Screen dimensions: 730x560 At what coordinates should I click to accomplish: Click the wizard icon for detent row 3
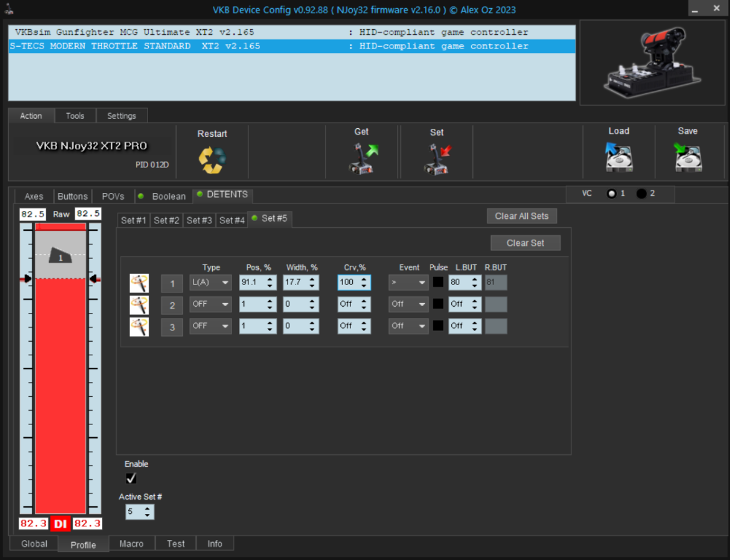click(x=139, y=327)
